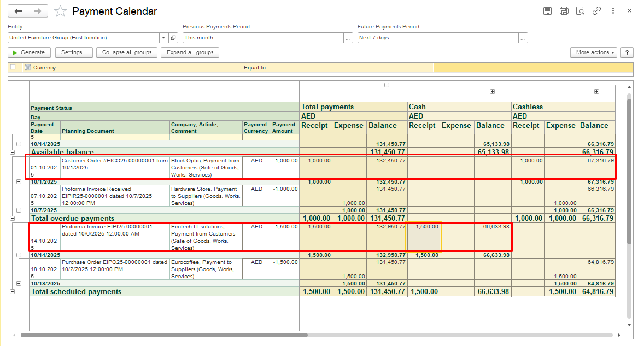Screen dimensions: 644x346
Task: Open Future Payments Period selector ellipsis
Action: [523, 38]
